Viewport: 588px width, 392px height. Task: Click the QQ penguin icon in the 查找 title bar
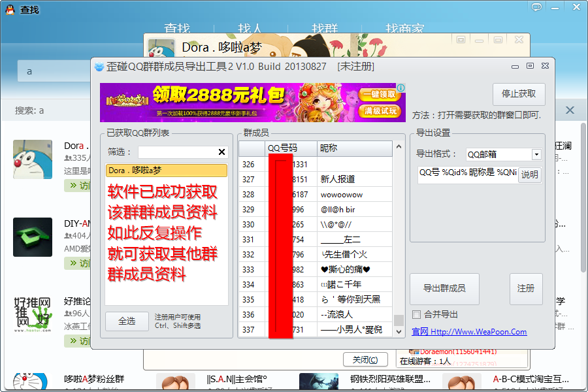point(9,9)
